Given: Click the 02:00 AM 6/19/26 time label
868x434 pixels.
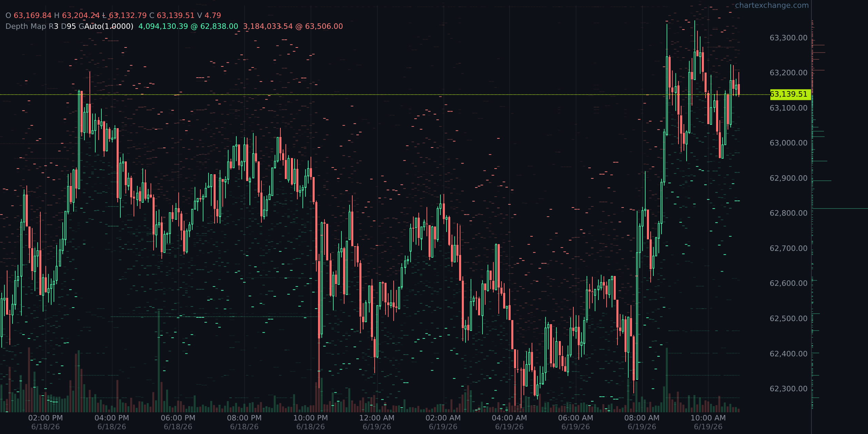Looking at the screenshot, I should pos(443,422).
